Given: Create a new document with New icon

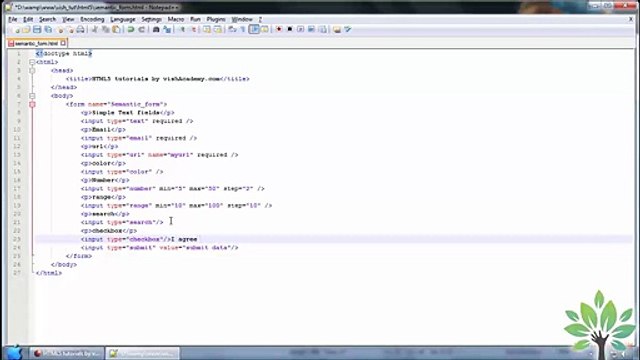Looking at the screenshot, I should (16, 29).
